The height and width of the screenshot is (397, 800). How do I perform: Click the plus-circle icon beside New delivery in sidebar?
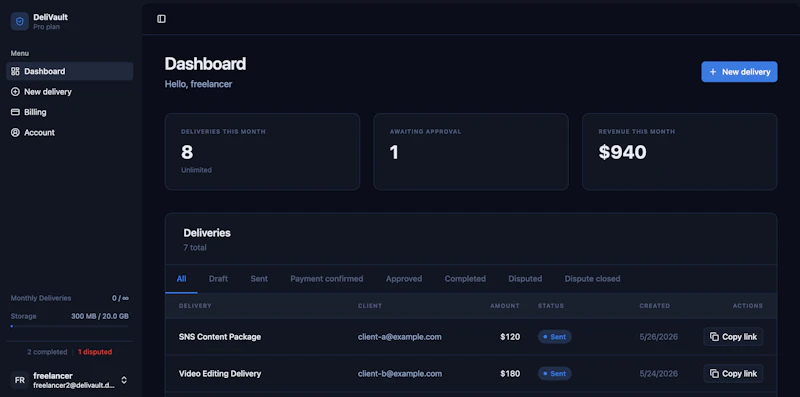coord(15,92)
